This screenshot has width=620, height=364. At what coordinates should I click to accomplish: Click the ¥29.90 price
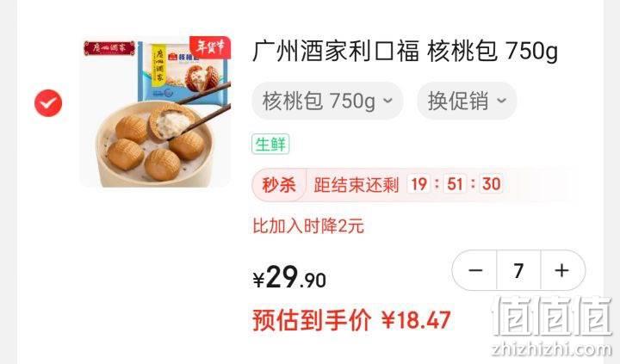pos(289,277)
